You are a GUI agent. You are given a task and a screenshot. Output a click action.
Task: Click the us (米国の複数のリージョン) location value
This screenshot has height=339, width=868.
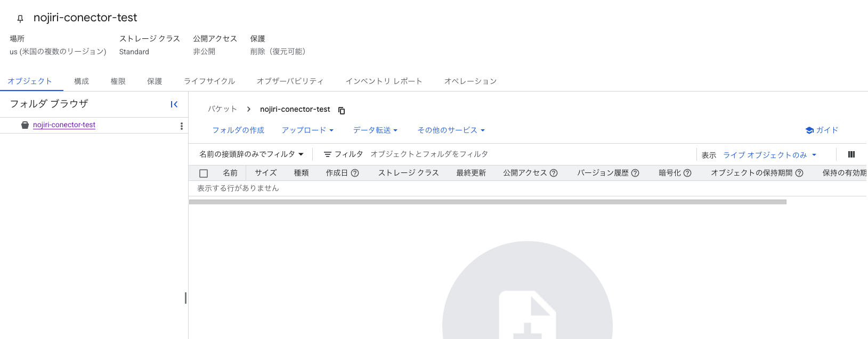58,52
